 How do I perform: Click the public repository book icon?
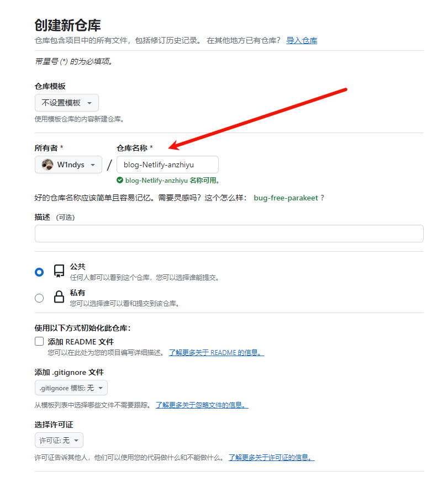point(59,271)
